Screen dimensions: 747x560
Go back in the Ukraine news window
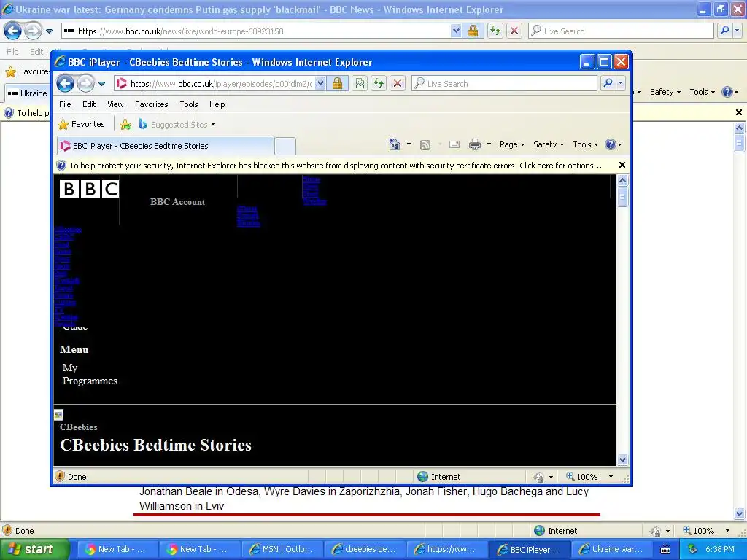(13, 31)
